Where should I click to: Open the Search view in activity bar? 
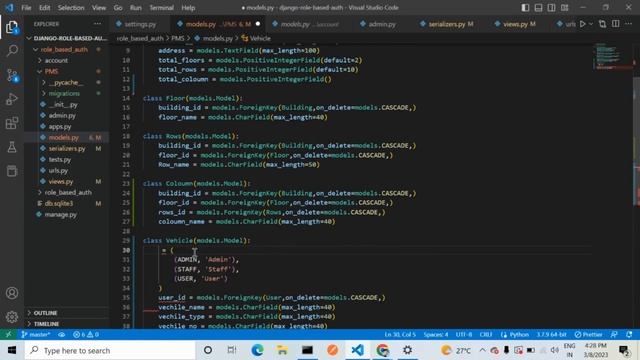12,51
